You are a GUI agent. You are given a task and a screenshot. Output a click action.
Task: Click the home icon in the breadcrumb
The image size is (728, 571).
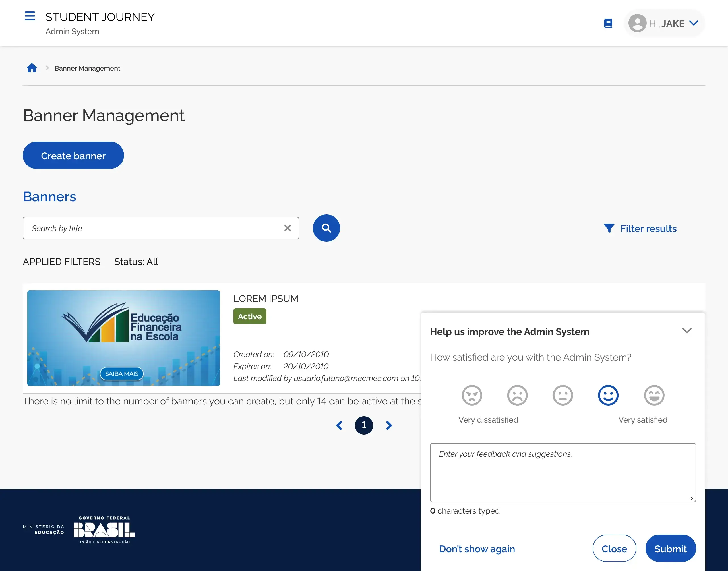coord(32,67)
